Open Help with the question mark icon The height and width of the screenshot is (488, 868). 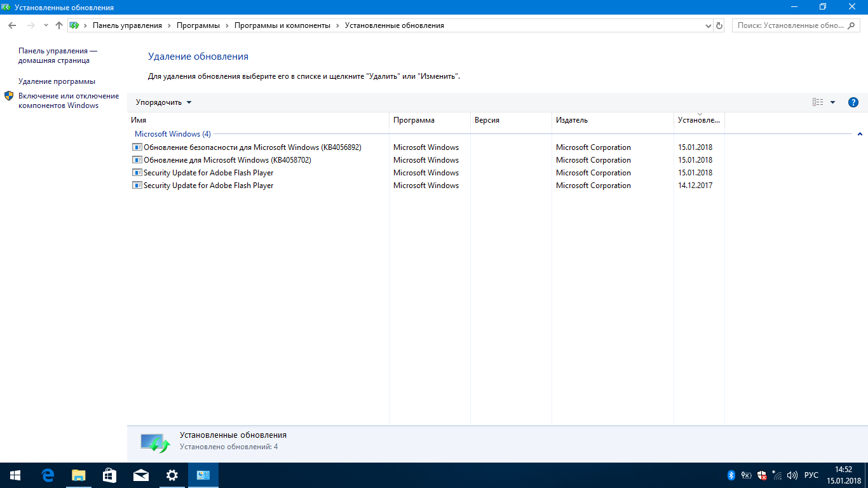pos(853,102)
